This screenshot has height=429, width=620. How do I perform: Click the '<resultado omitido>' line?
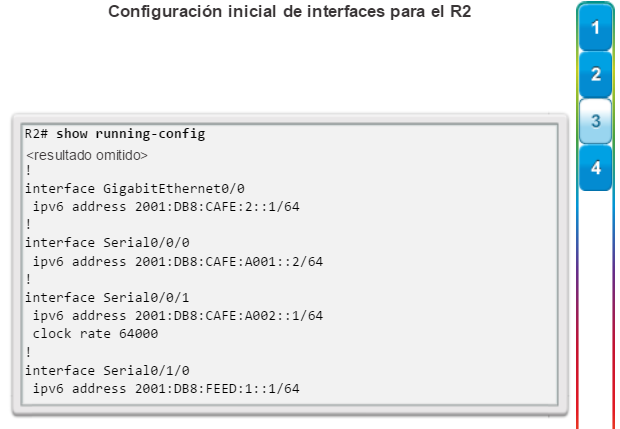pyautogui.click(x=87, y=155)
